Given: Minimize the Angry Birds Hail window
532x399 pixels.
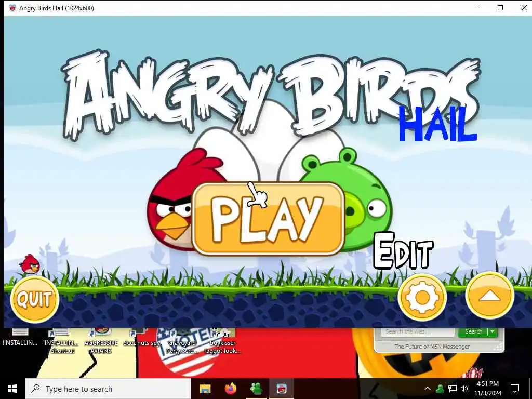Looking at the screenshot, I should [477, 8].
